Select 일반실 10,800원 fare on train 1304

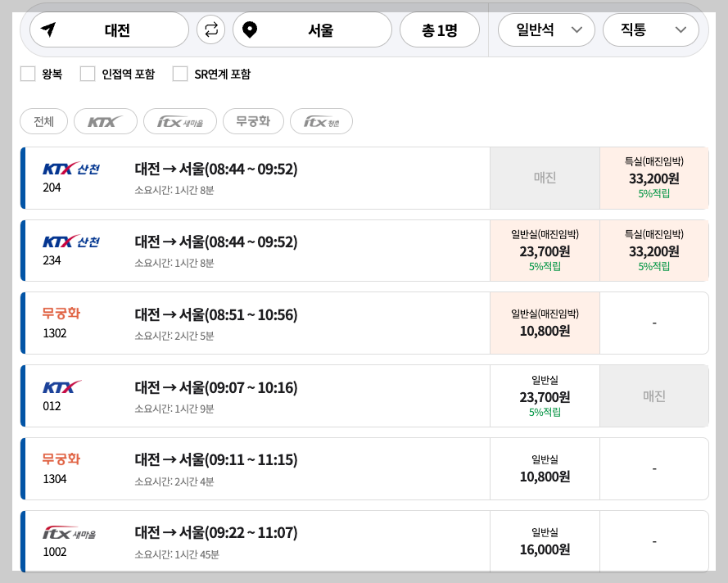545,468
